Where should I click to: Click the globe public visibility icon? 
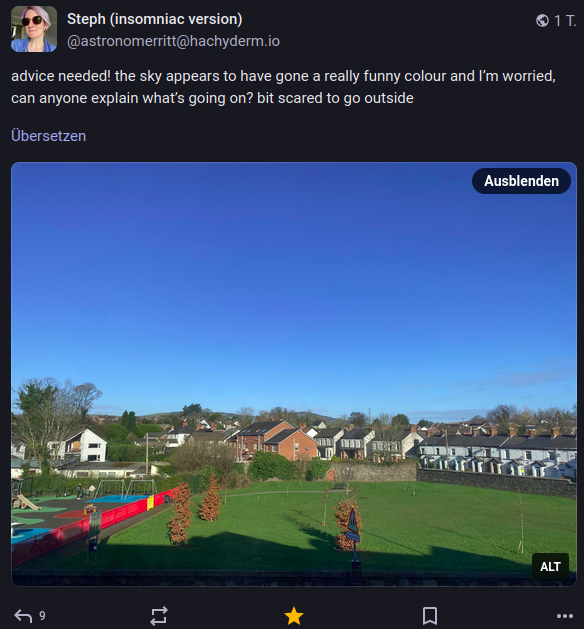click(542, 20)
